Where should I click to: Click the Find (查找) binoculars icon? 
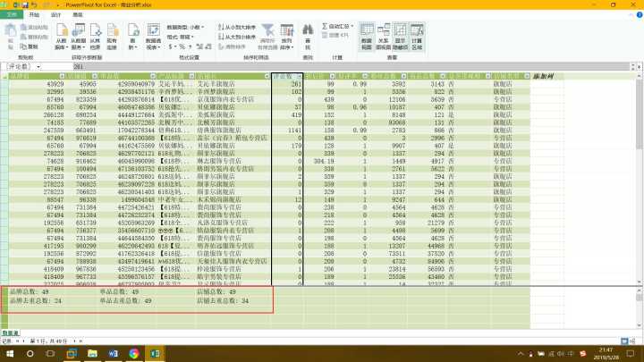(309, 41)
